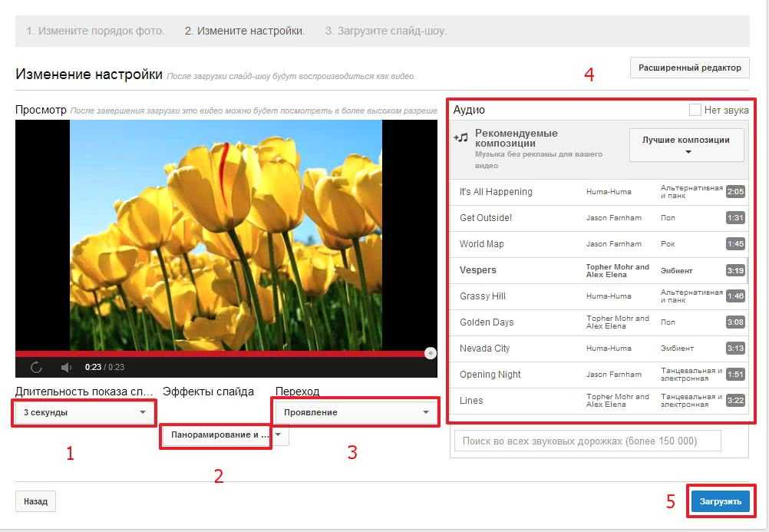The width and height of the screenshot is (769, 532).
Task: Open the 'Лучшие композиции' dropdown
Action: pos(687,145)
